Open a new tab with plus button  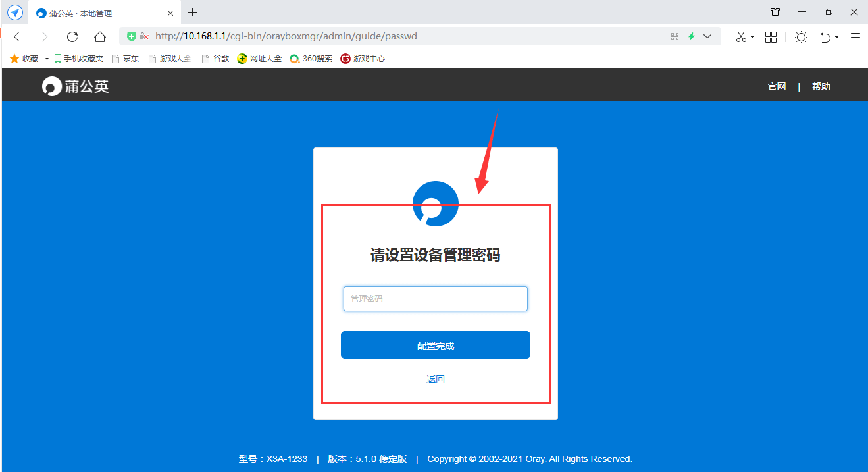pos(192,13)
